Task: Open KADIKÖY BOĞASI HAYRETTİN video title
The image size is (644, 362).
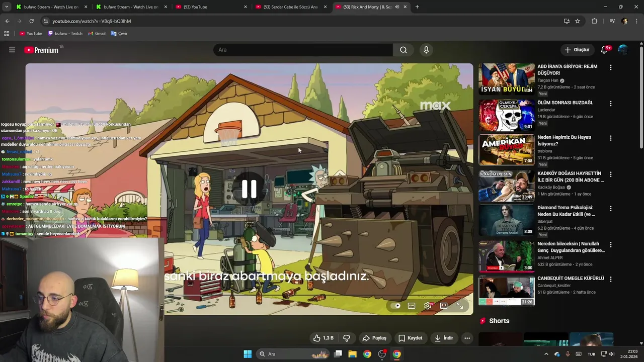Action: point(571,176)
